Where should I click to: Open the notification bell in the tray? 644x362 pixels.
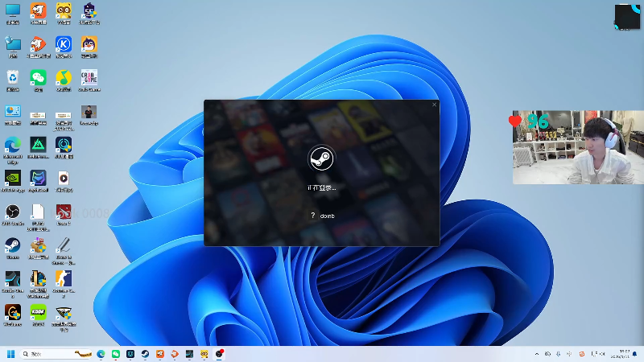tap(635, 354)
